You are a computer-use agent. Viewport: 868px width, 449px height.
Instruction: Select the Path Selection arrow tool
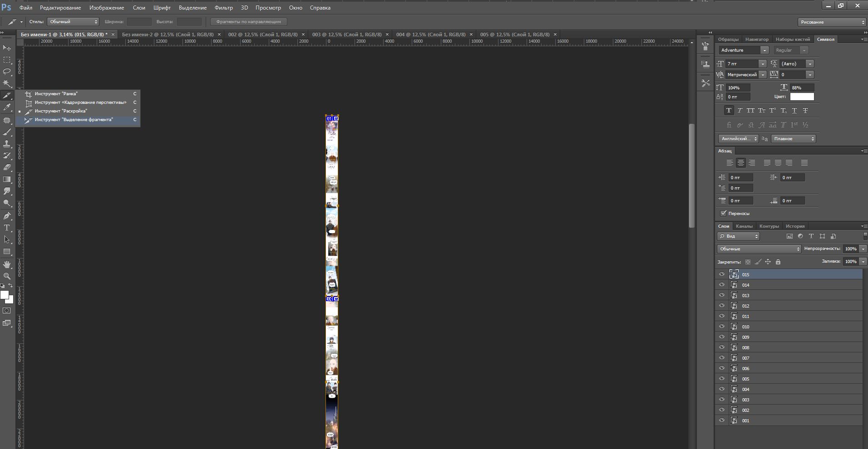7,239
